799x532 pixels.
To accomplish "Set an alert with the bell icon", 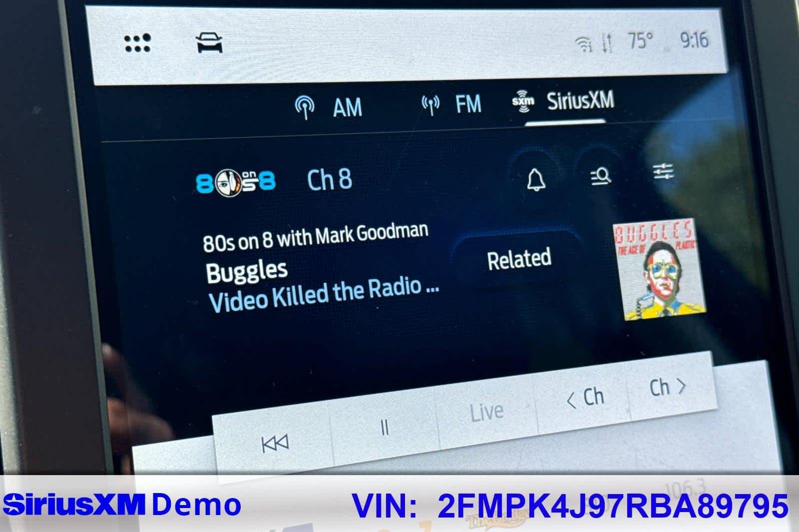I will [536, 179].
